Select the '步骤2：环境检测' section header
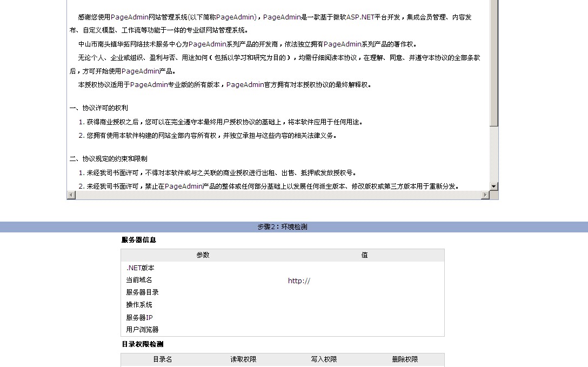 coord(282,227)
